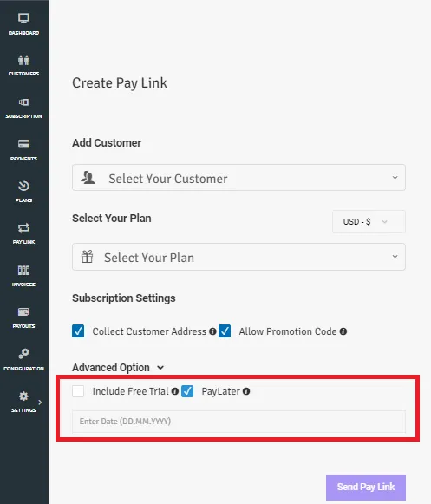Click the info icon beside PayLater
The image size is (431, 504).
[x=246, y=391]
